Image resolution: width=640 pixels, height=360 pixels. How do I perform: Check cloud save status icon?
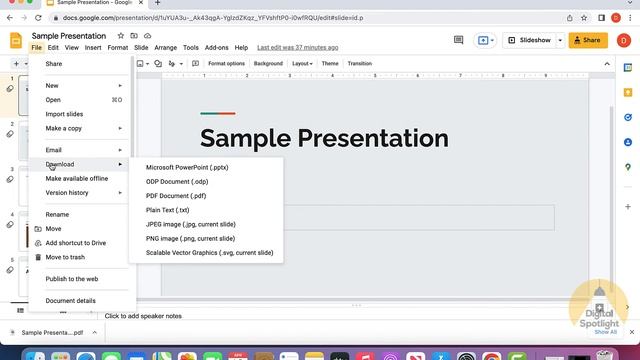point(147,36)
